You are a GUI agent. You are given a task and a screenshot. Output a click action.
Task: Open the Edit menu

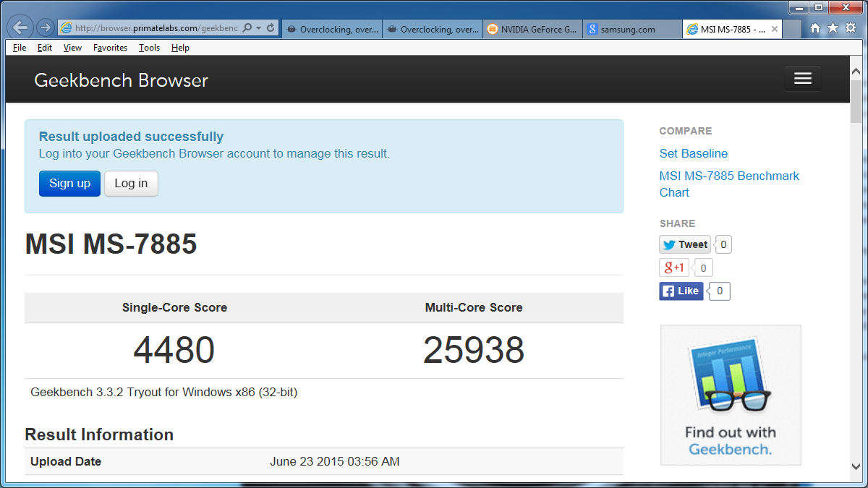pyautogui.click(x=45, y=48)
